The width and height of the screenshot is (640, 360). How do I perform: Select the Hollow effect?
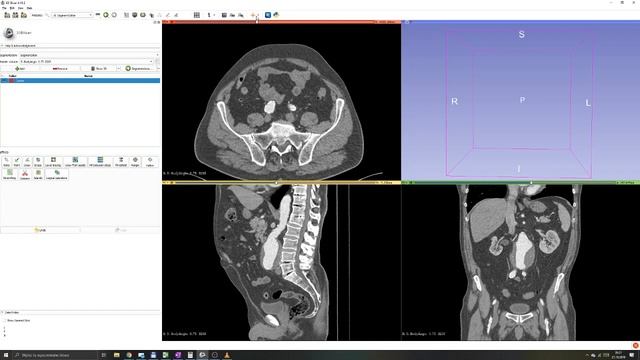click(x=150, y=162)
